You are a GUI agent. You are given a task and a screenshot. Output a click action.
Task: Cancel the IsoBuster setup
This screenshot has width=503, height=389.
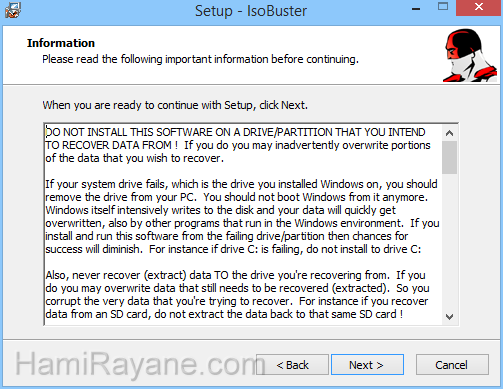(452, 365)
